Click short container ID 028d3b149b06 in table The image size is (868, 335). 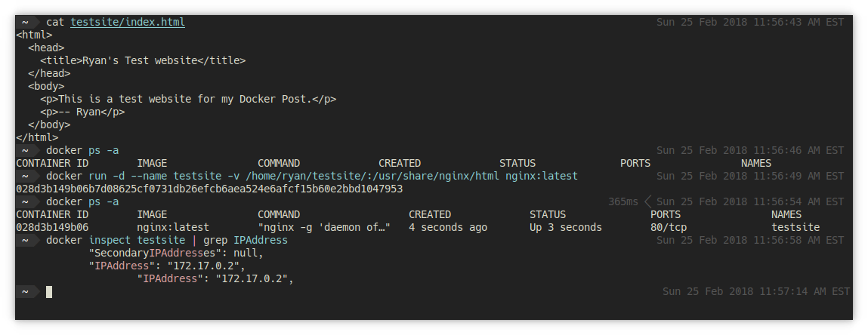[52, 227]
